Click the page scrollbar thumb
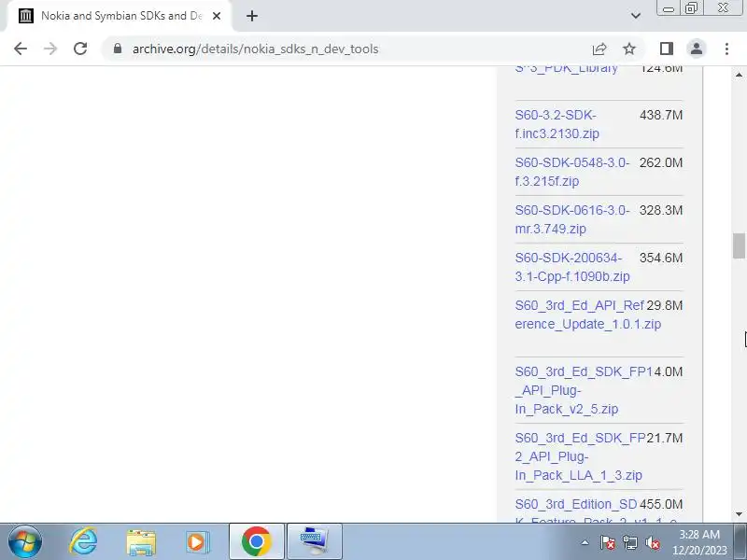Screen dimensions: 747x560 (739, 245)
